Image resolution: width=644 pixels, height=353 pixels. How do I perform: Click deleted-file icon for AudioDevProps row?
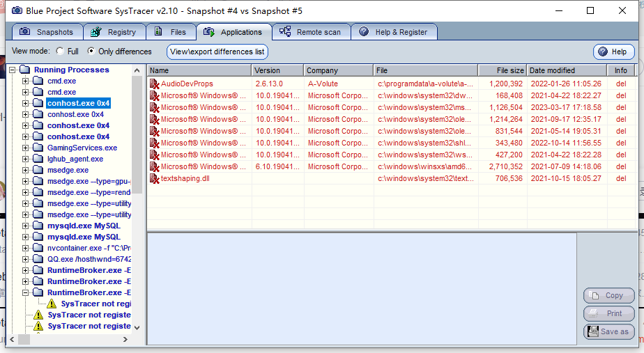click(155, 84)
